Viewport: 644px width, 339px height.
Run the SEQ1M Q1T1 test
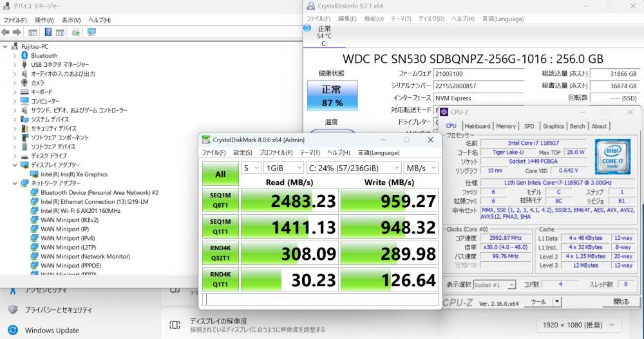tap(220, 226)
